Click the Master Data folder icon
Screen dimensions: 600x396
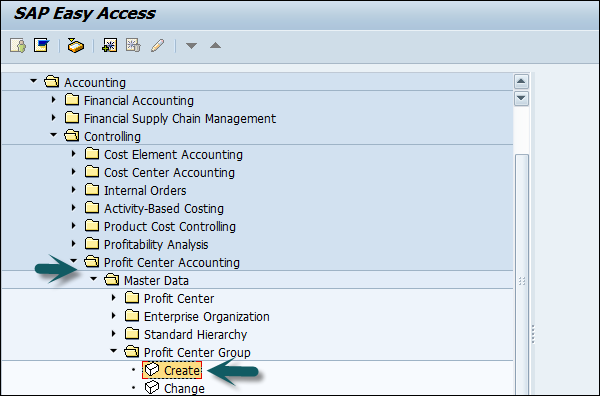pos(112,280)
